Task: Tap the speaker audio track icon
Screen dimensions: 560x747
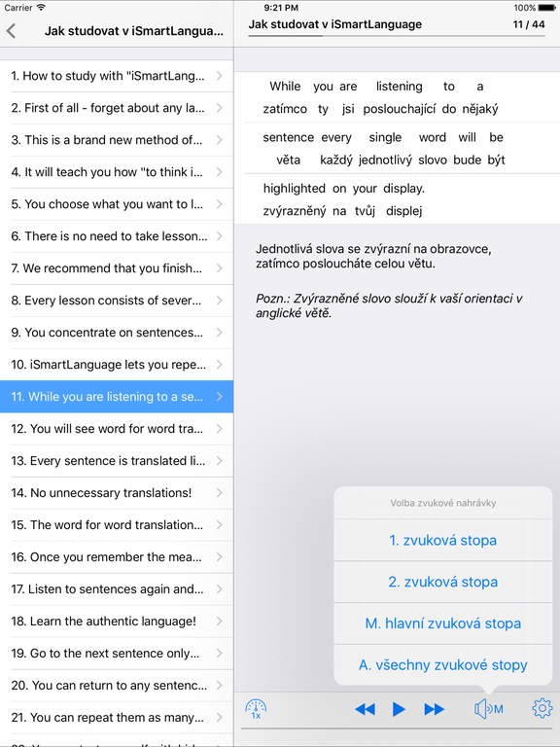Action: click(489, 709)
